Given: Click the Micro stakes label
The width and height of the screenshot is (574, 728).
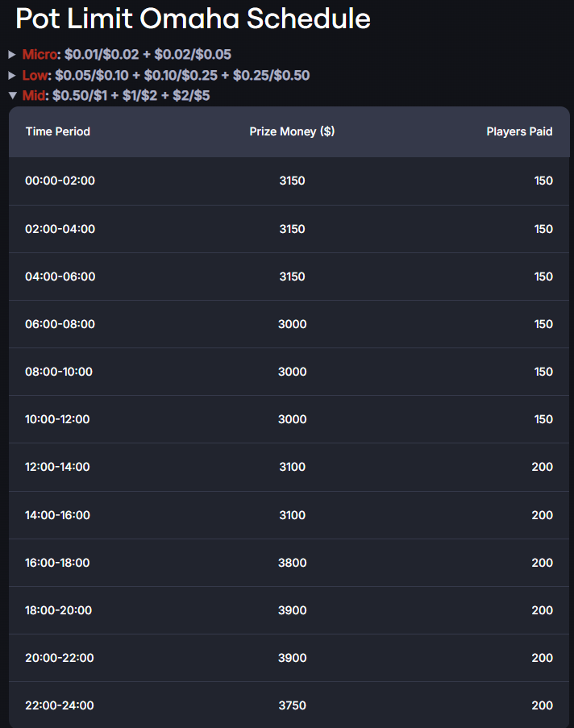Looking at the screenshot, I should (40, 54).
